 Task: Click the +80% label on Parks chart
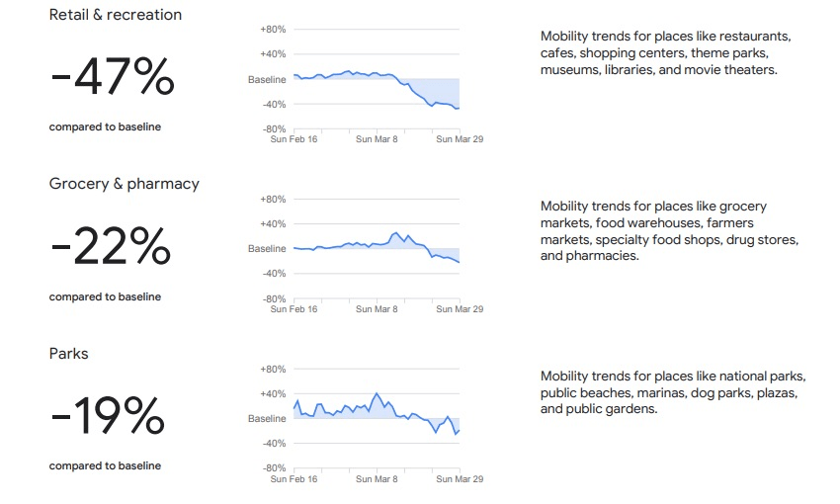coord(273,370)
